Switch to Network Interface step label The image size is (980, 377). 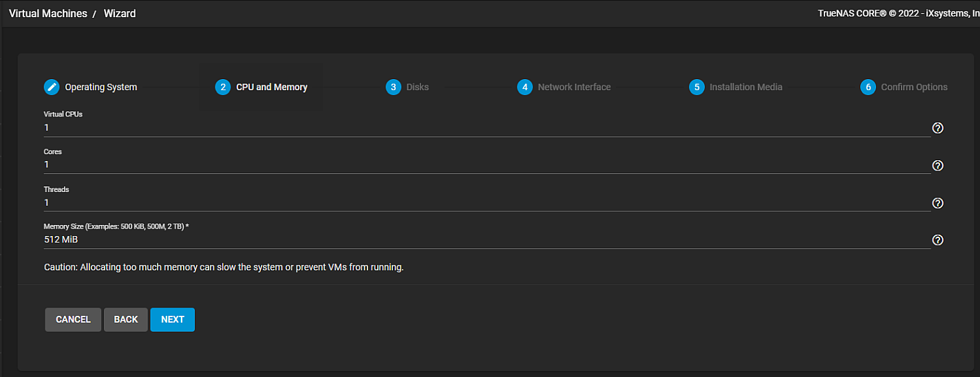tap(574, 87)
